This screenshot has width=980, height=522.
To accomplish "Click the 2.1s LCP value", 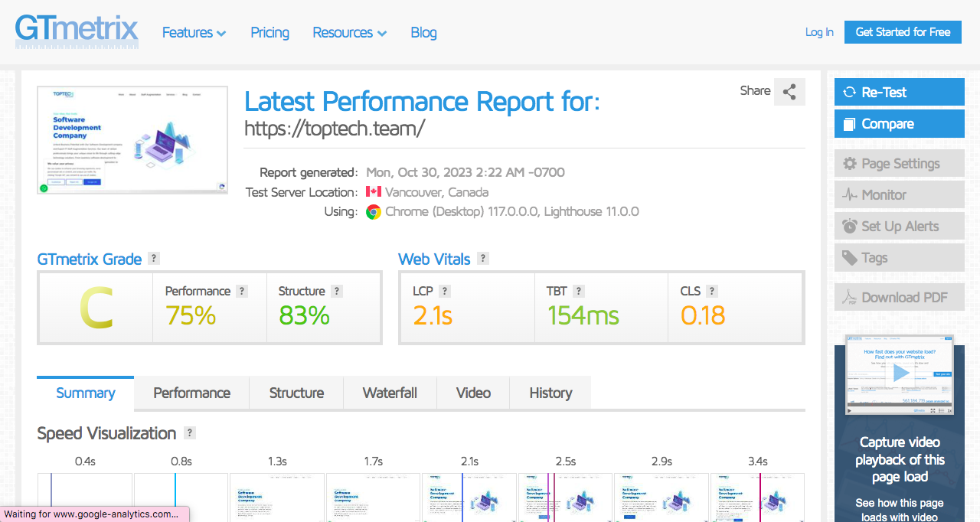I will pos(433,315).
